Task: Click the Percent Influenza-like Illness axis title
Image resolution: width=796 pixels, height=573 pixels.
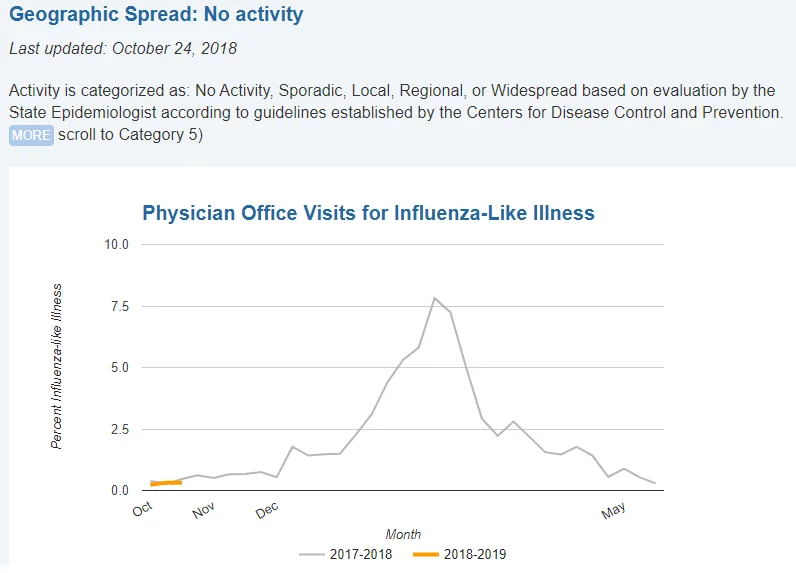Action: [56, 366]
